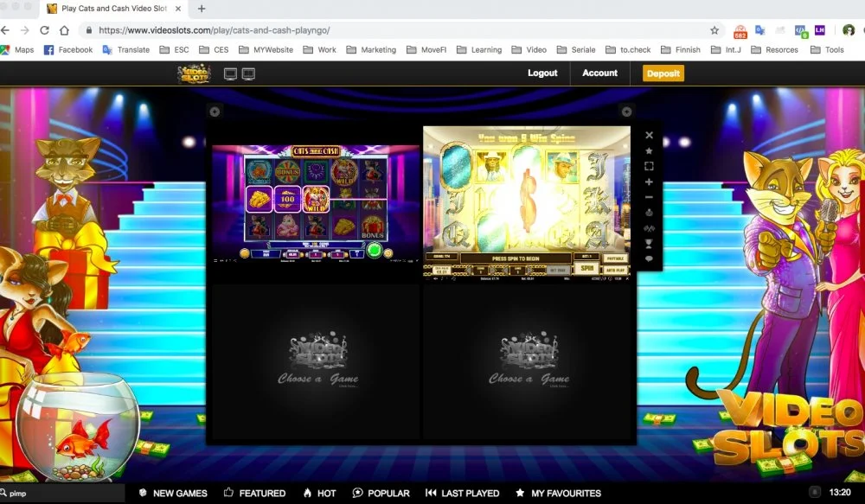Open the Translate bookmark
The width and height of the screenshot is (865, 504).
coord(125,49)
